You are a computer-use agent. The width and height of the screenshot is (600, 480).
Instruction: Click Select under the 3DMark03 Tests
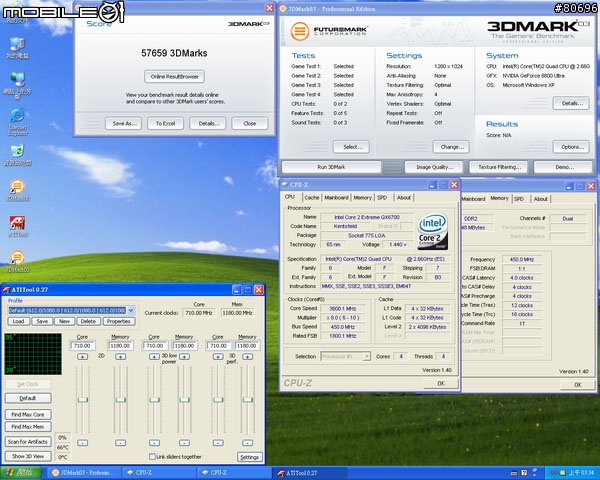click(x=351, y=147)
